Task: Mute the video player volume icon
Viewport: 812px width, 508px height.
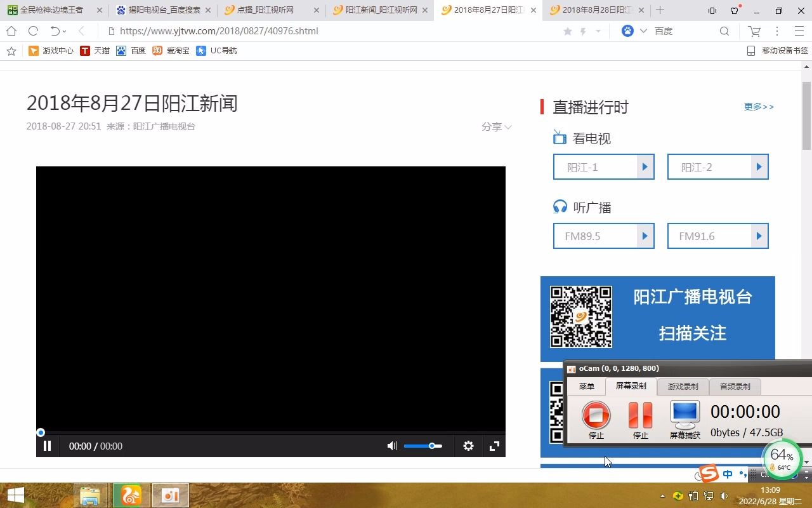Action: point(392,446)
